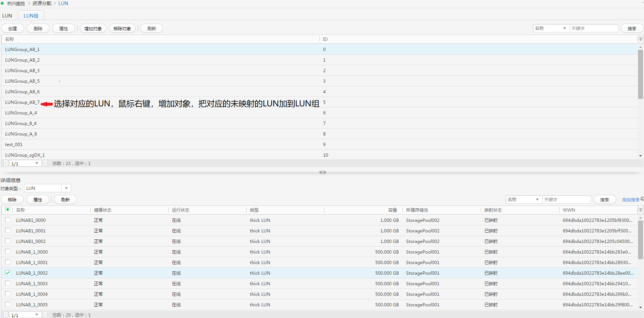Viewport: 644px width, 318px height.
Task: Refresh the LUN group list
Action: [x=152, y=28]
